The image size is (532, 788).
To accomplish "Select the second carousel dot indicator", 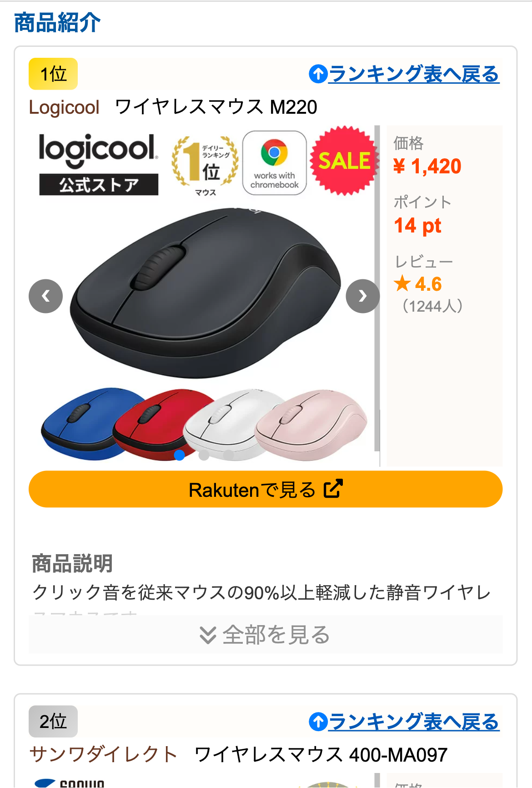I will 204,455.
